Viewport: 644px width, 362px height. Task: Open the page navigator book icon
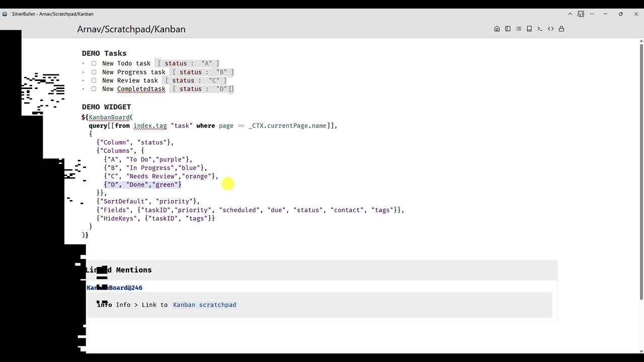pos(529,29)
